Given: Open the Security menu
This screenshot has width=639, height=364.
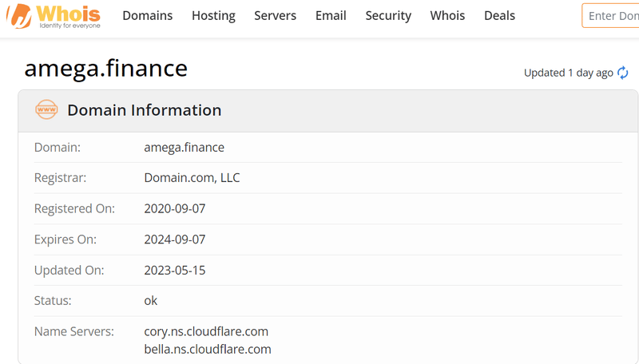Looking at the screenshot, I should click(388, 15).
